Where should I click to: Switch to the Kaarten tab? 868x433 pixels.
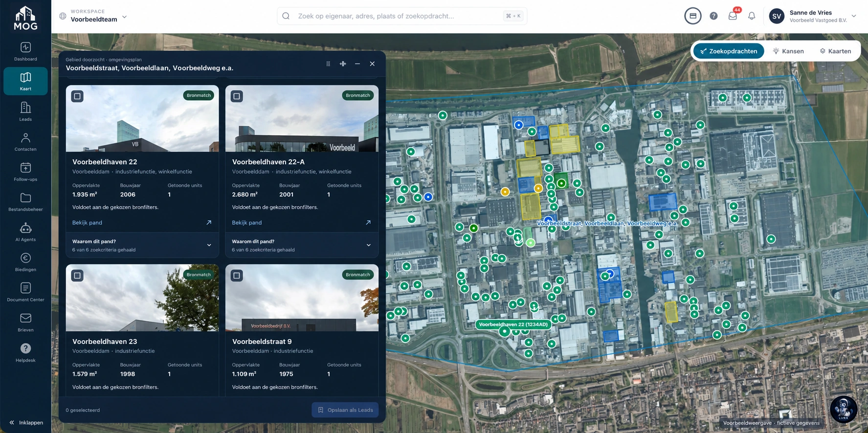(835, 51)
